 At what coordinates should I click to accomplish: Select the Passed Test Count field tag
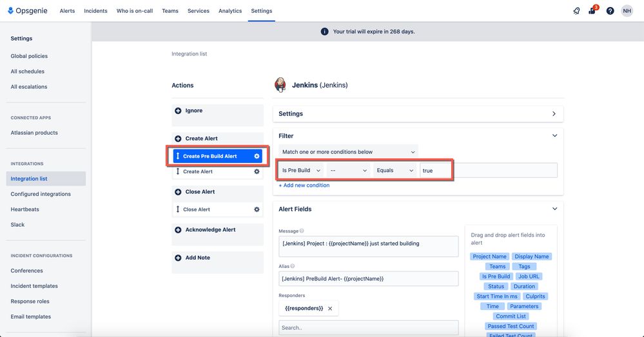tap(511, 326)
